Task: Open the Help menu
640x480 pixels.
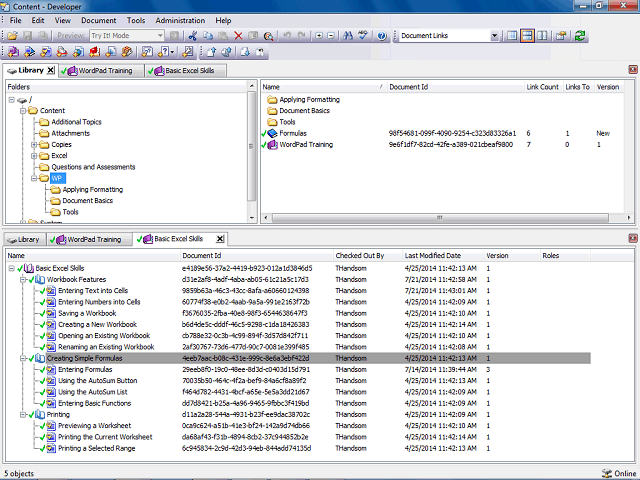Action: tap(223, 20)
